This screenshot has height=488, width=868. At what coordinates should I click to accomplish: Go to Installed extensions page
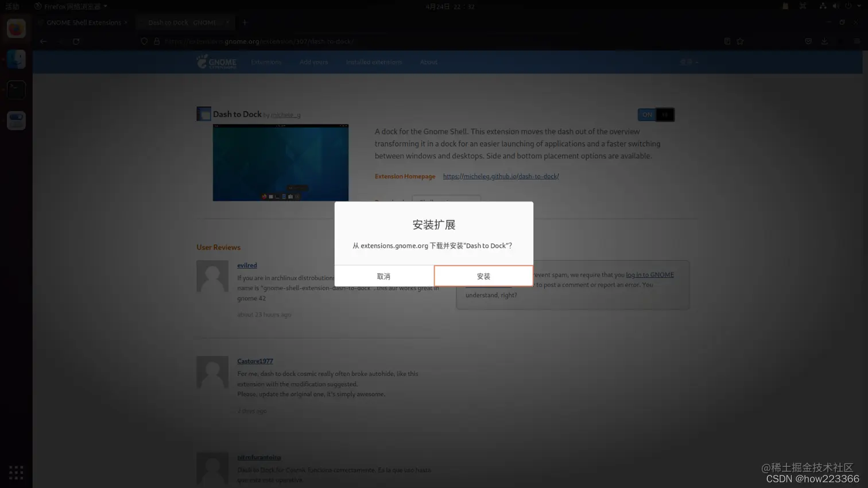point(374,62)
